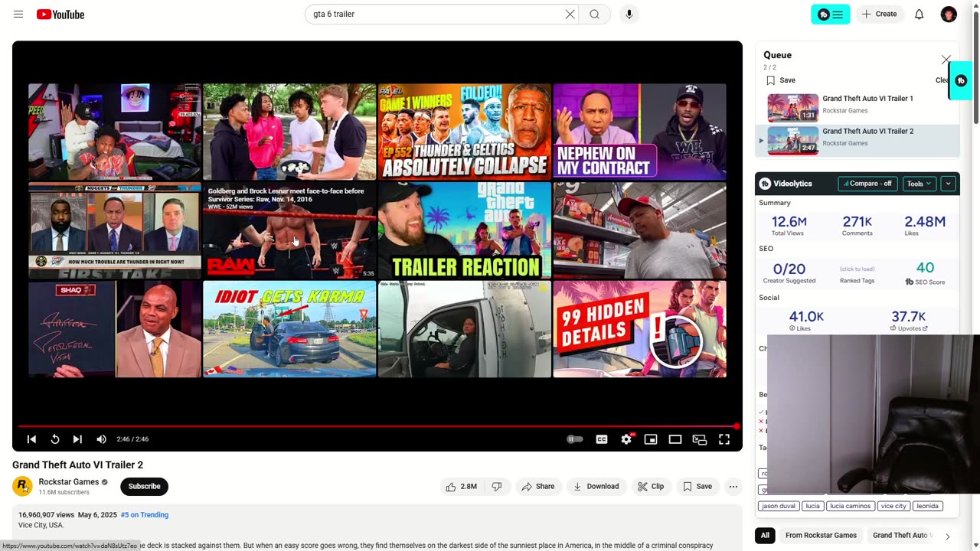Screen dimensions: 980x551
Task: Play Grand Theft Auto VI Trailer 1 in queue
Action: click(857, 108)
